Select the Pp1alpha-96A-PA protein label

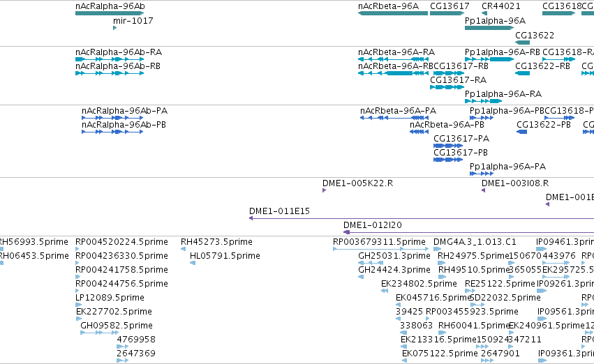click(x=507, y=167)
